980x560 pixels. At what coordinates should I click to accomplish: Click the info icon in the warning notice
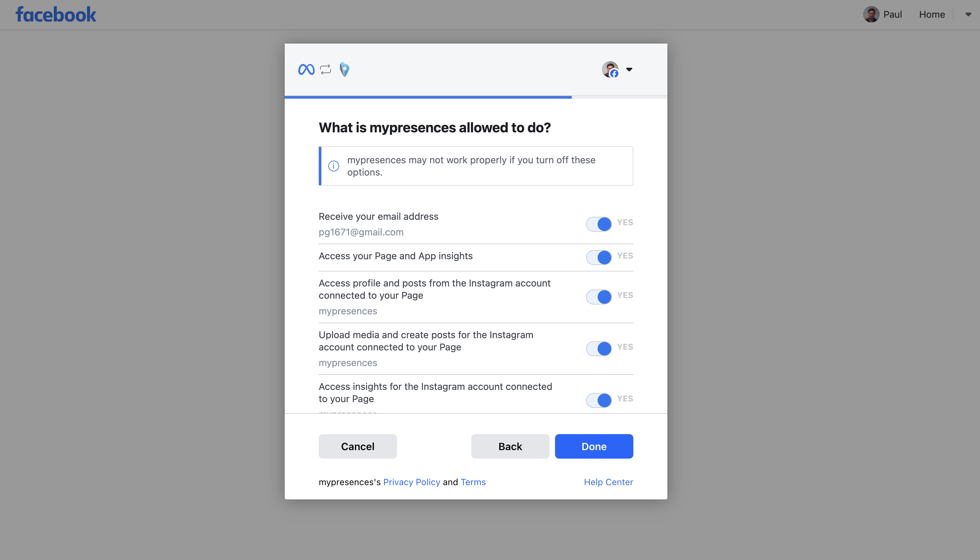coord(334,166)
